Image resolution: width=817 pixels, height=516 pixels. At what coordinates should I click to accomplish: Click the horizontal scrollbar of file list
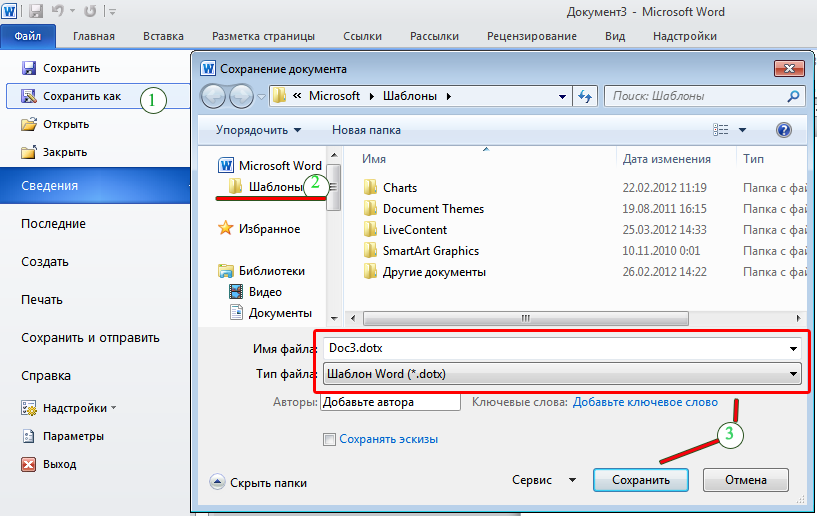click(x=526, y=318)
